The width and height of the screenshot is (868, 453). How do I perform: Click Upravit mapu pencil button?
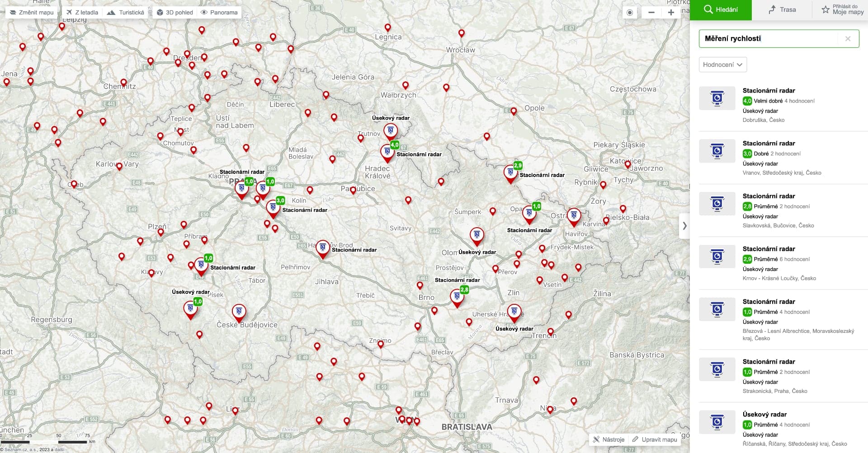pyautogui.click(x=655, y=439)
